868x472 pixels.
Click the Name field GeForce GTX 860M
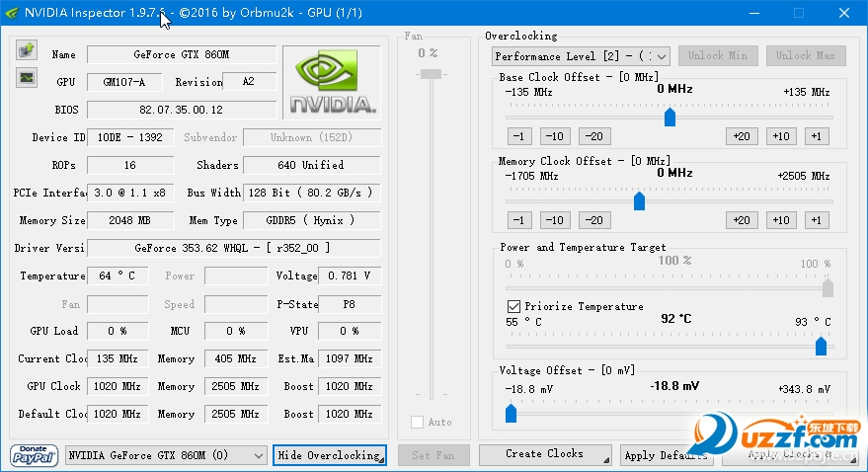(182, 54)
